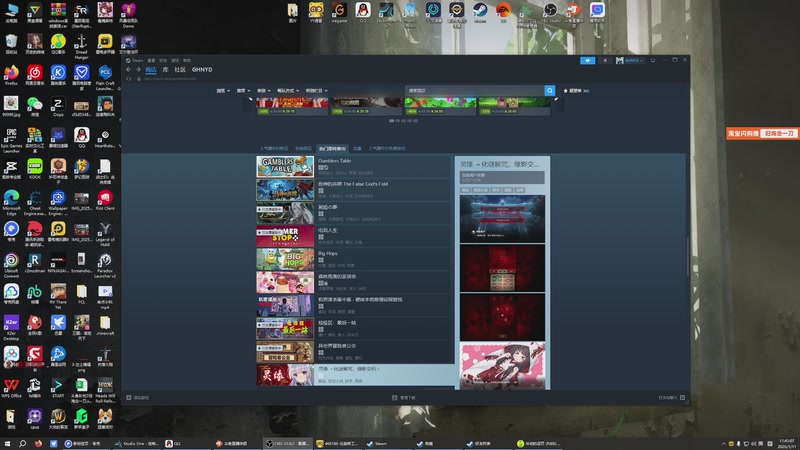Open the Big Hops game row
Viewport: 800px width, 450px height.
pyautogui.click(x=353, y=259)
